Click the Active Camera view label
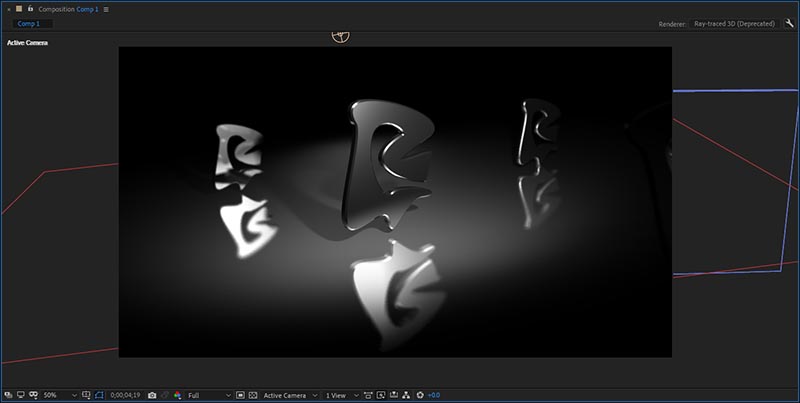The image size is (800, 403). (x=27, y=43)
